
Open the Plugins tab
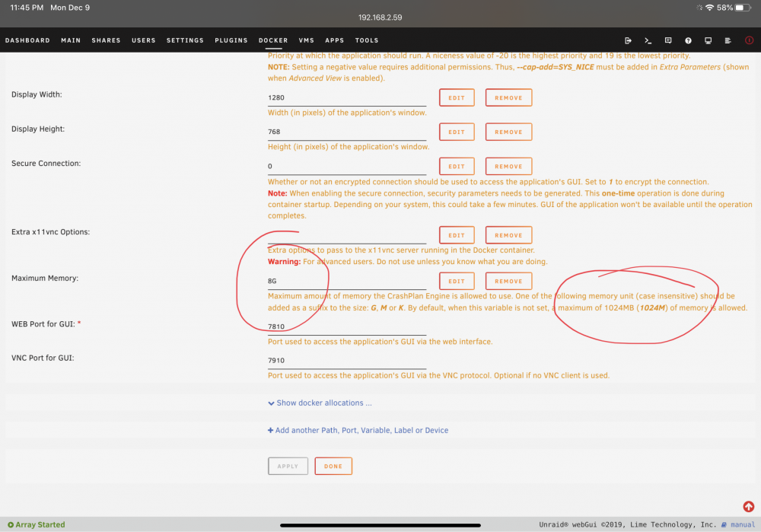[x=231, y=40]
